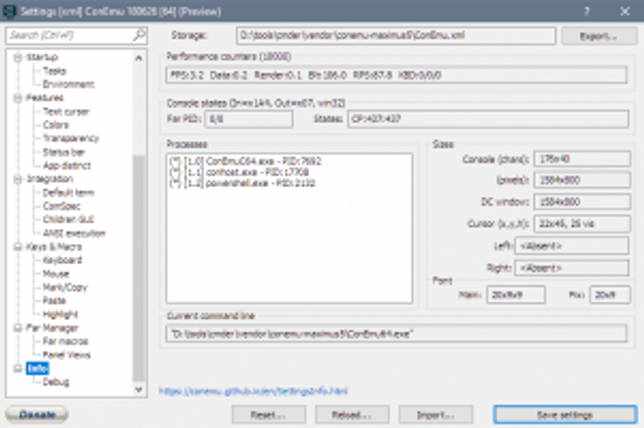The height and width of the screenshot is (428, 644).
Task: Click the Performance counters field
Action: point(396,75)
